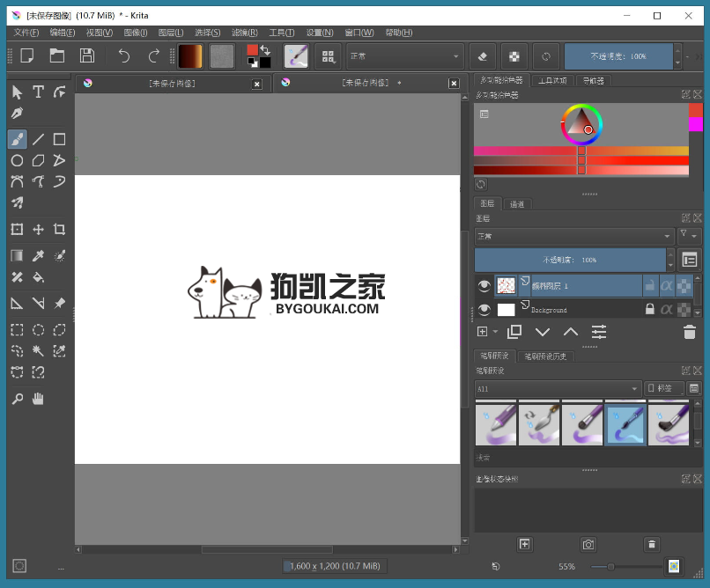Open the brush preset tag filter dropdown
This screenshot has height=588, width=710.
point(557,387)
